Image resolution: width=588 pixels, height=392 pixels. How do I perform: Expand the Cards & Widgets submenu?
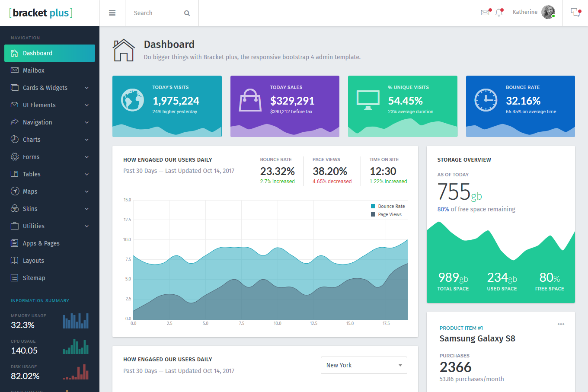50,88
